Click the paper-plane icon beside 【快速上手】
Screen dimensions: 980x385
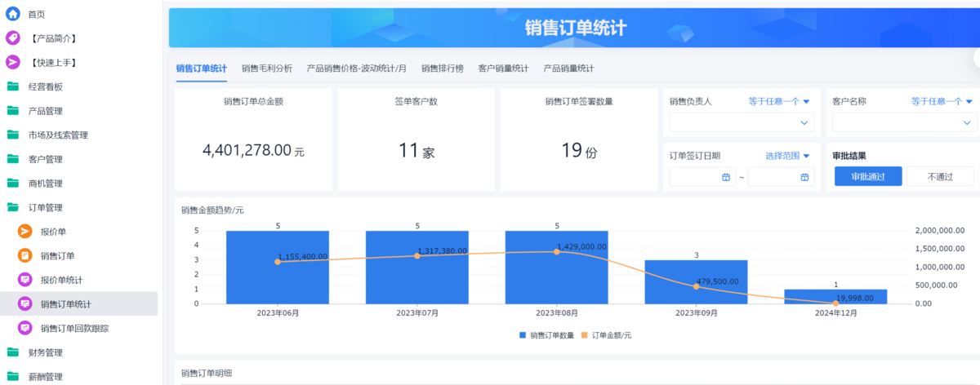[x=12, y=62]
